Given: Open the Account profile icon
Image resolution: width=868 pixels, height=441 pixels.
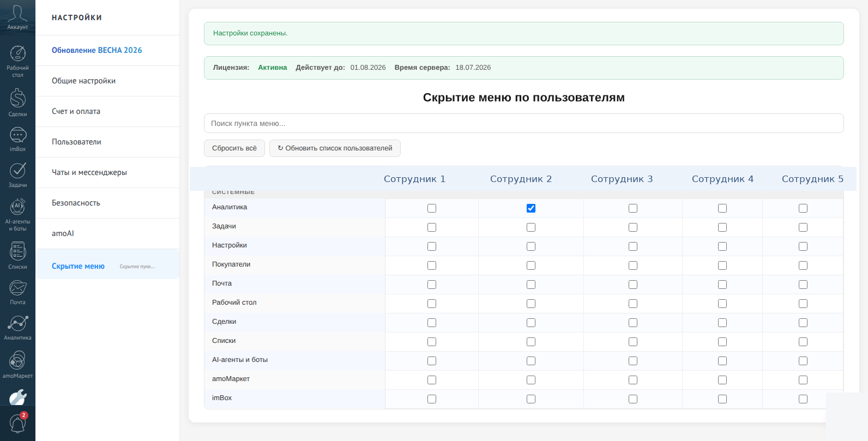Looking at the screenshot, I should 17,16.
